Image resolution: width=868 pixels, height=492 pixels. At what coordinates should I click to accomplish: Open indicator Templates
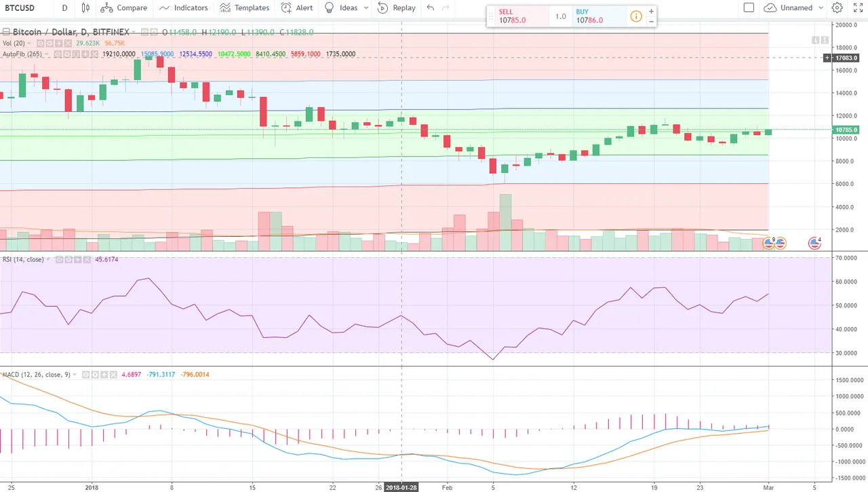click(x=244, y=8)
